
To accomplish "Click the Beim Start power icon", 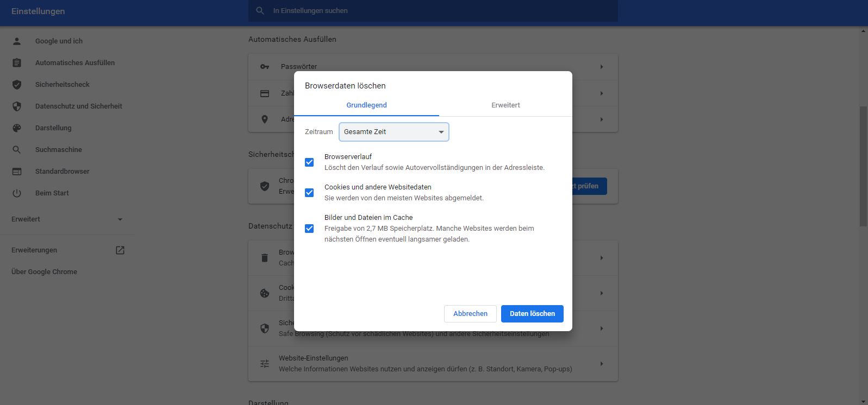I will pyautogui.click(x=17, y=193).
